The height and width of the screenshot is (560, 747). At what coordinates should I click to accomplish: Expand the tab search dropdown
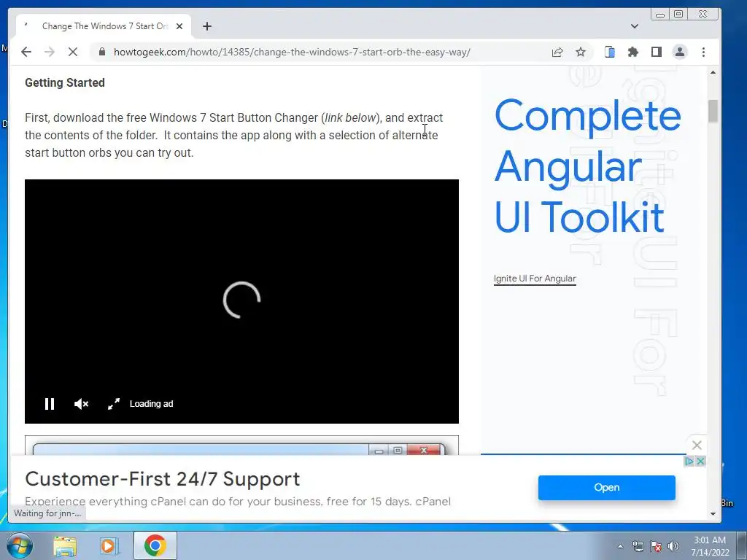pyautogui.click(x=634, y=26)
